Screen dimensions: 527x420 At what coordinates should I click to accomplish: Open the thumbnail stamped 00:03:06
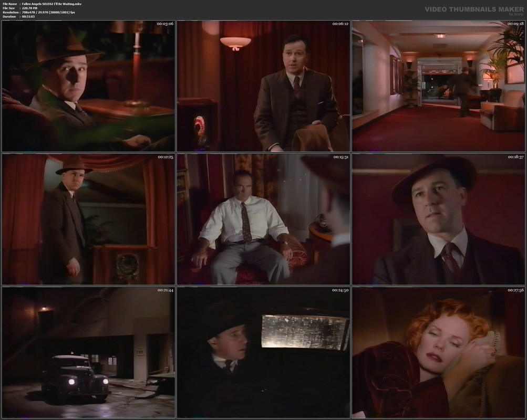[x=88, y=86]
